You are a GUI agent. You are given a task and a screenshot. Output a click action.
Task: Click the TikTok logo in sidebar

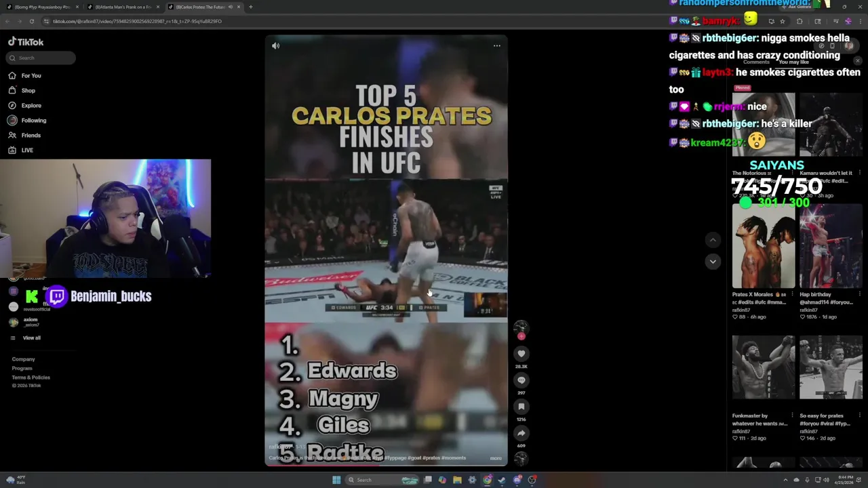tap(26, 41)
